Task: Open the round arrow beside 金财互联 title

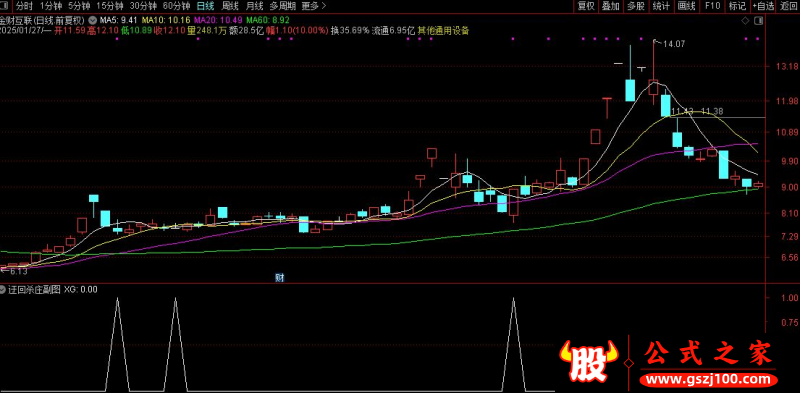Action: tap(93, 20)
